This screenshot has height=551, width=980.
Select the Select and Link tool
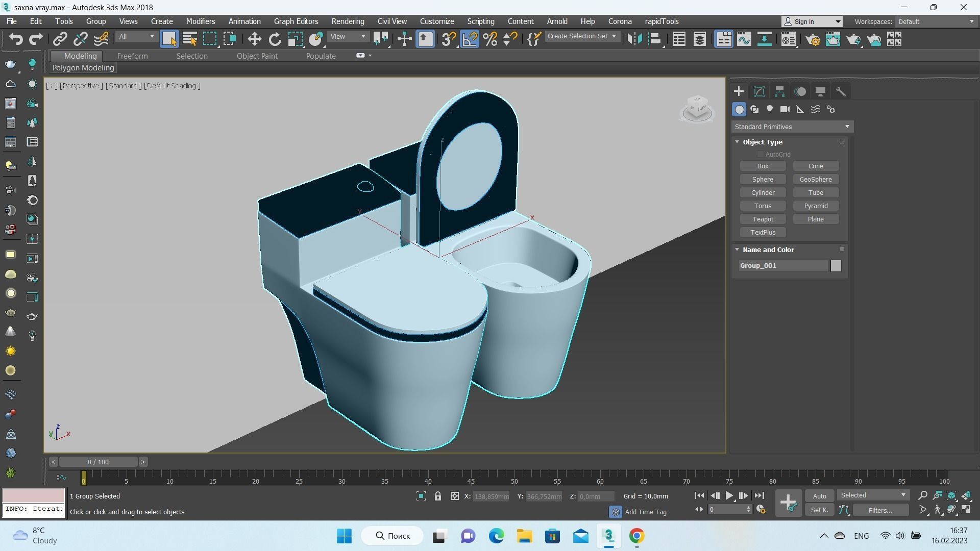coord(60,39)
